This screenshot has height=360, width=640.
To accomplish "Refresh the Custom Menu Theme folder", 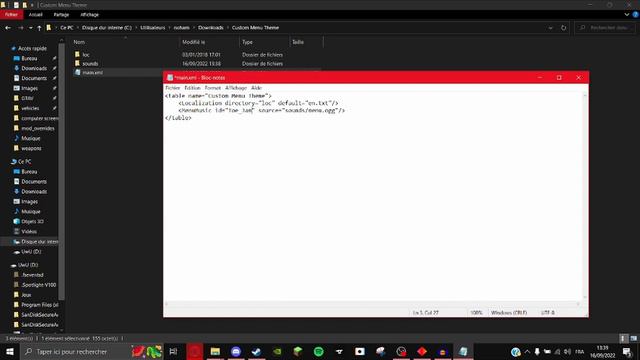I will point(564,28).
